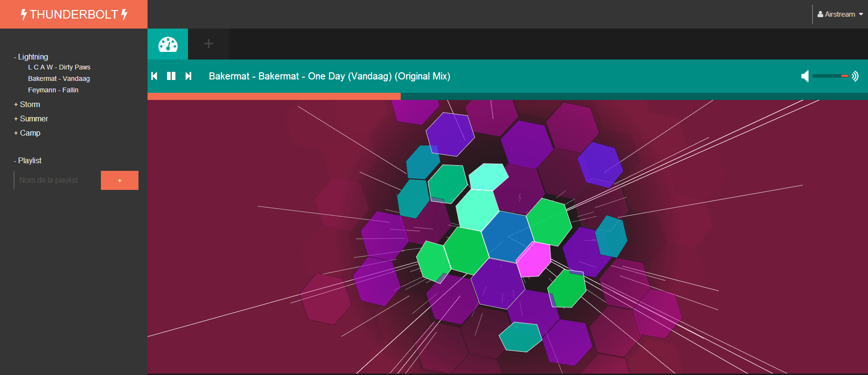Screen dimensions: 868x375
Task: Collapse the Lightning playlist
Action: point(31,57)
